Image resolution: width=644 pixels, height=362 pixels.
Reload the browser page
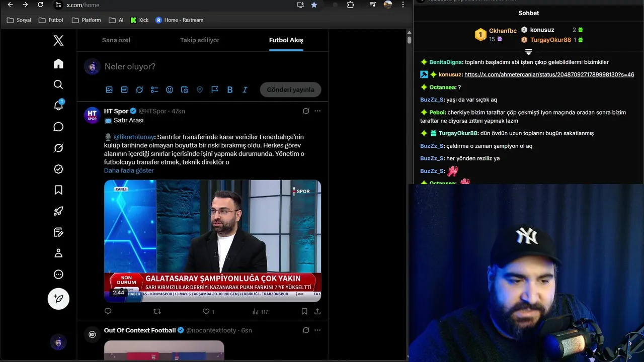click(40, 5)
